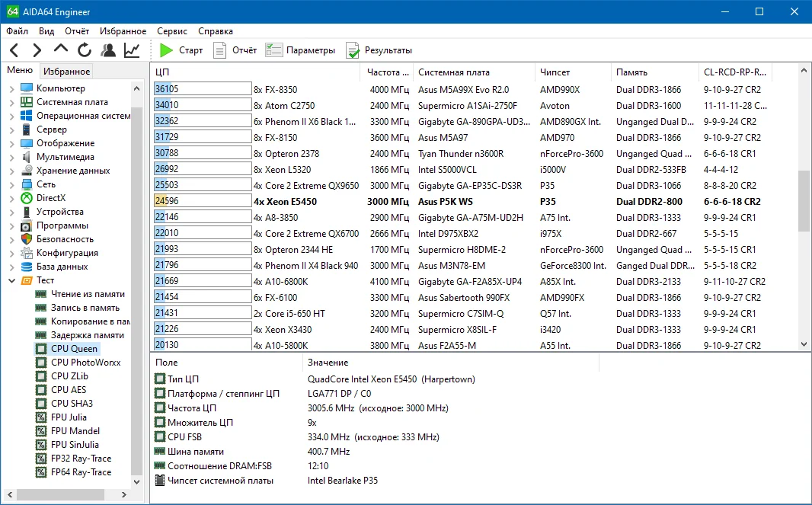The width and height of the screenshot is (812, 505).
Task: Select the База данных icon
Action: click(x=27, y=267)
